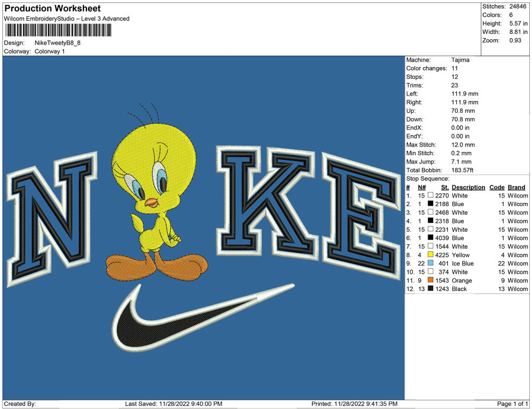532x409 pixels.
Task: Click the Nike swoosh in the design preview
Action: pos(203,318)
